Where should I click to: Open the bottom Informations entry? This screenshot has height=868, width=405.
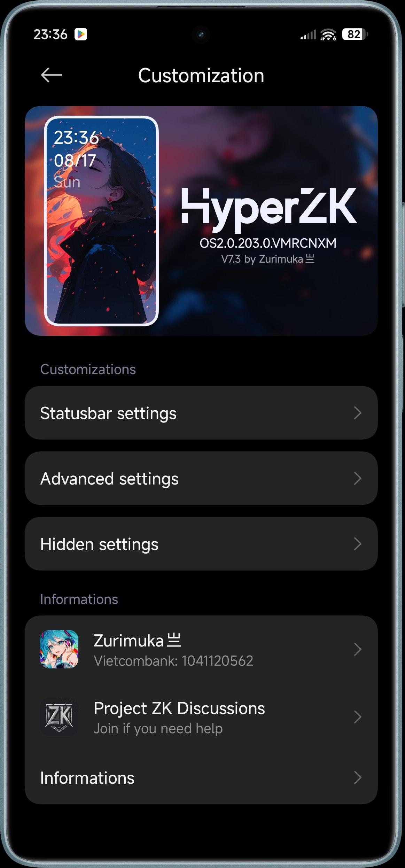click(201, 777)
